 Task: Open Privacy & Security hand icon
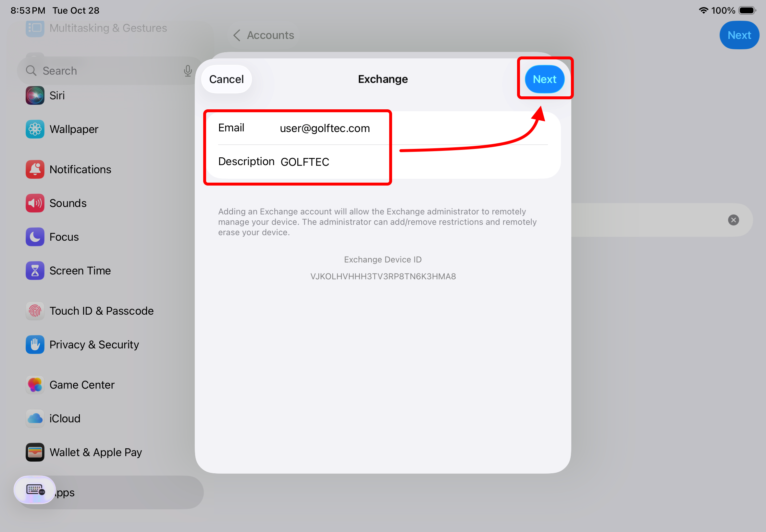[35, 344]
